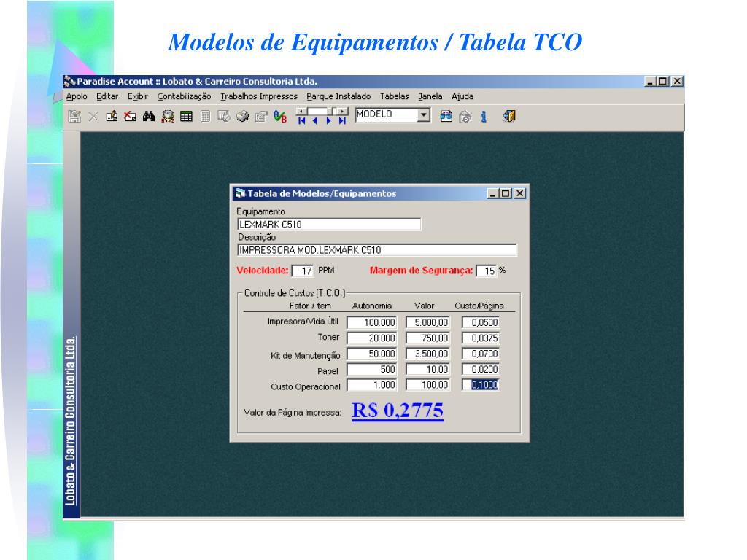This screenshot has width=747, height=560.
Task: Click Impresora/Vida Útil Custo/Página 0,0500
Action: [x=481, y=322]
